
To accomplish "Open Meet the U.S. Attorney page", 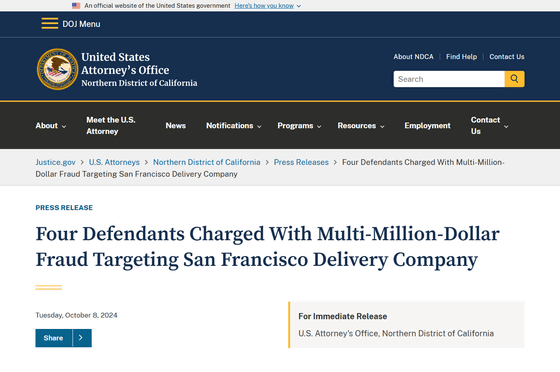I will pos(111,126).
